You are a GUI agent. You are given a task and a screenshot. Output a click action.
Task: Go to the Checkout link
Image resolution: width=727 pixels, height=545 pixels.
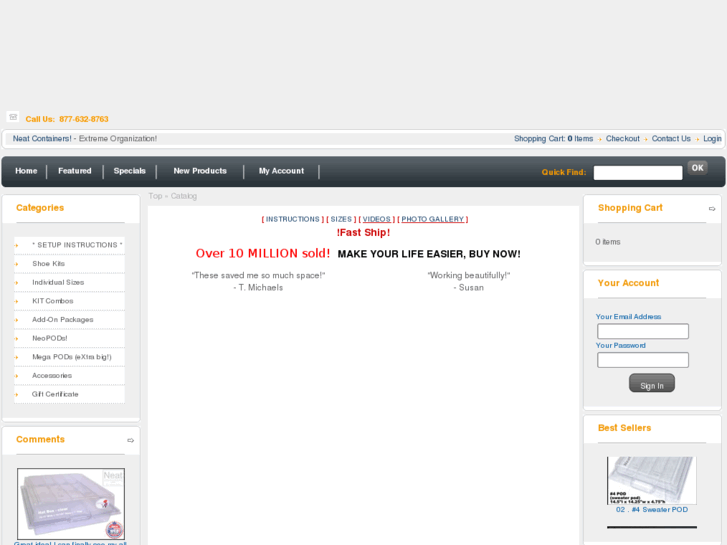623,139
